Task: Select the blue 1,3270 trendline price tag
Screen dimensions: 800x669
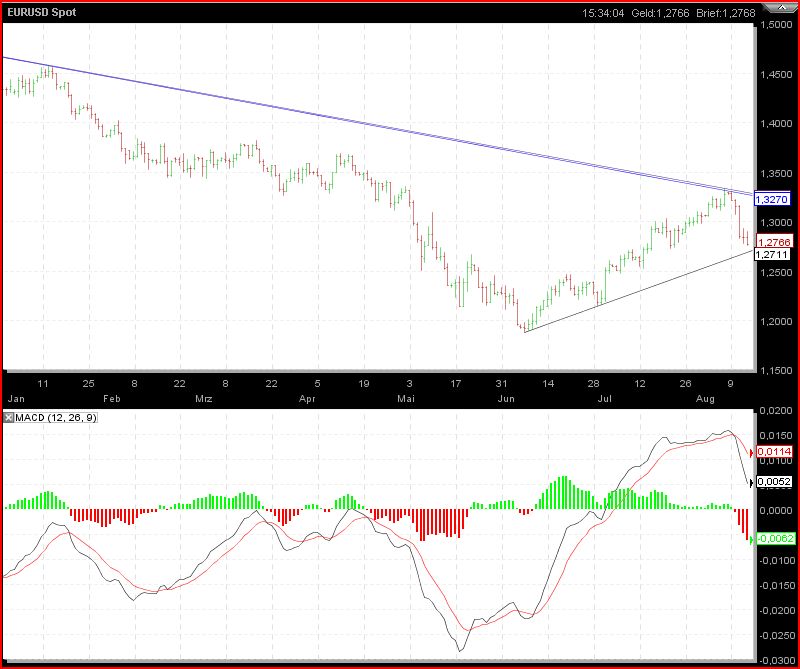Action: coord(773,200)
